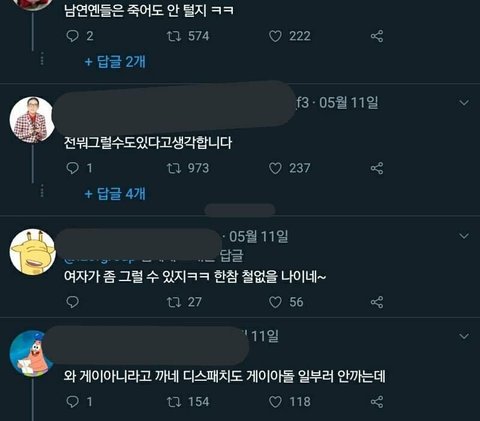Retweet the tweet with 574 retweets

(174, 36)
